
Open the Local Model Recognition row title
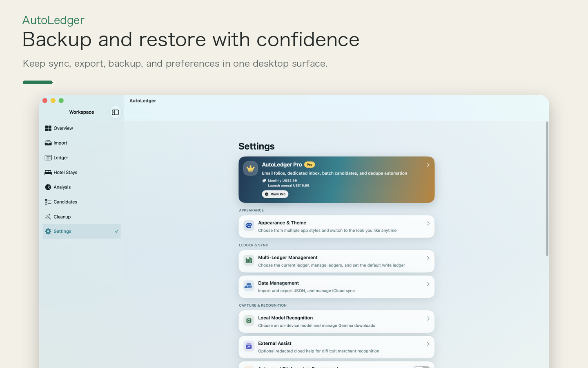285,318
